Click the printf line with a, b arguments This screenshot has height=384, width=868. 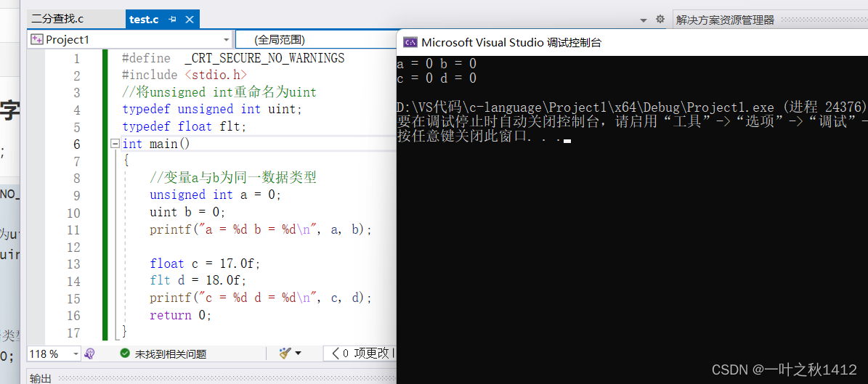pyautogui.click(x=260, y=229)
